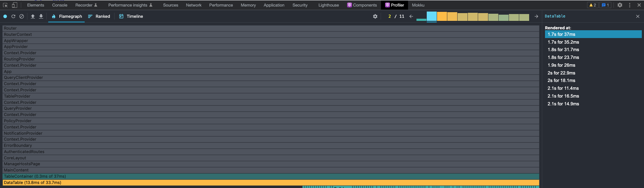Image resolution: width=644 pixels, height=188 pixels.
Task: Select the QueryProvider flamegraph row
Action: [271, 108]
